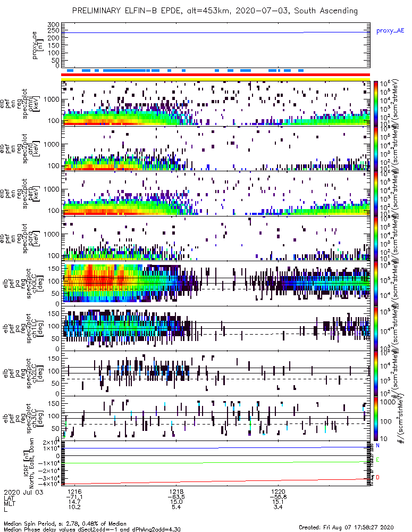Click the proxy_AE legend label
The height and width of the screenshot is (532, 412).
click(390, 31)
